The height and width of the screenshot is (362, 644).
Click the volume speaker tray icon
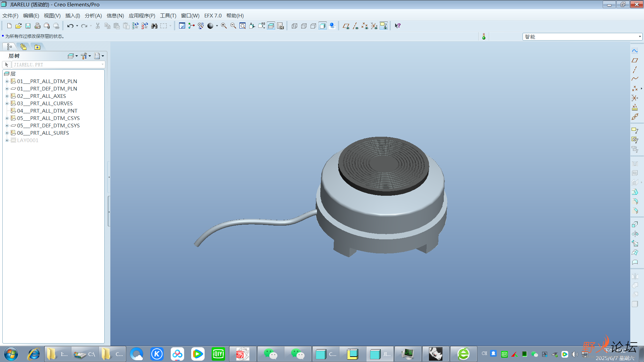point(575,354)
